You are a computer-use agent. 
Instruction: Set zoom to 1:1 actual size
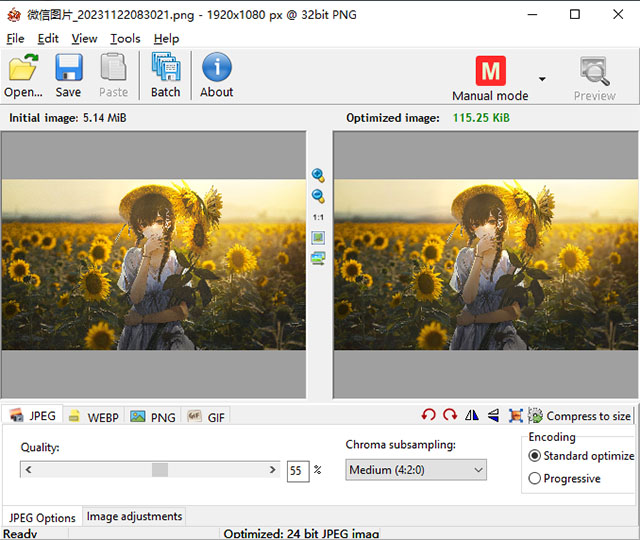tap(318, 217)
